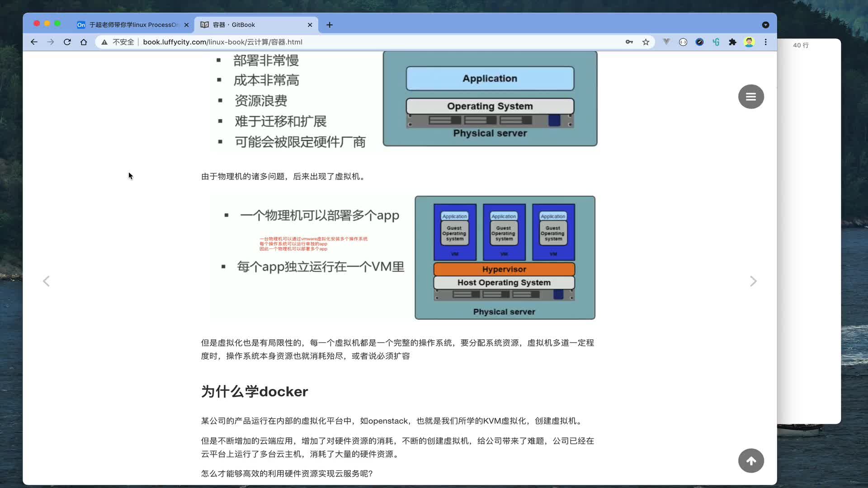Click the browser settings three-dot menu

[x=765, y=42]
